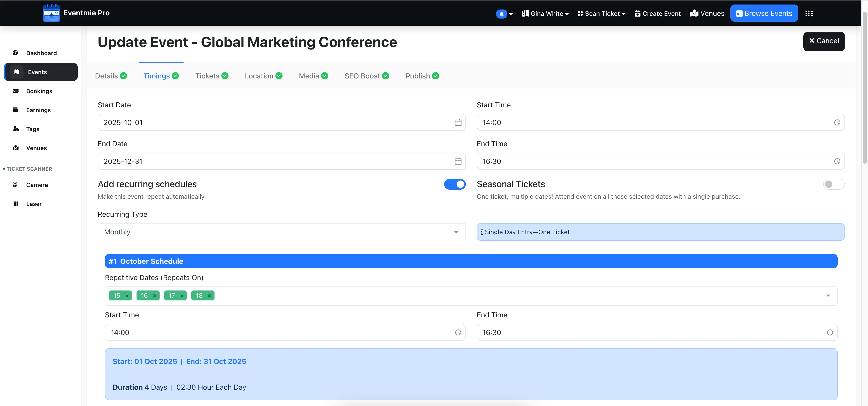
Task: Open the Repetitive Dates dropdown arrow
Action: [x=828, y=296]
